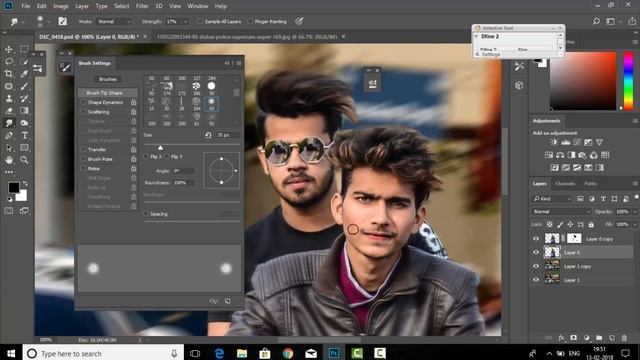This screenshot has width=640, height=360.
Task: Toggle the Spacing checkbox
Action: click(146, 213)
